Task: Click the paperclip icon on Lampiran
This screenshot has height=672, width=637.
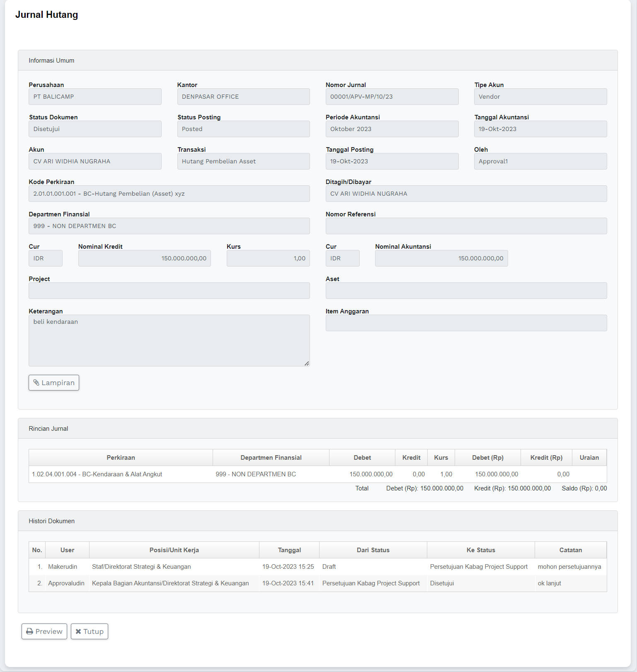Action: pyautogui.click(x=36, y=383)
